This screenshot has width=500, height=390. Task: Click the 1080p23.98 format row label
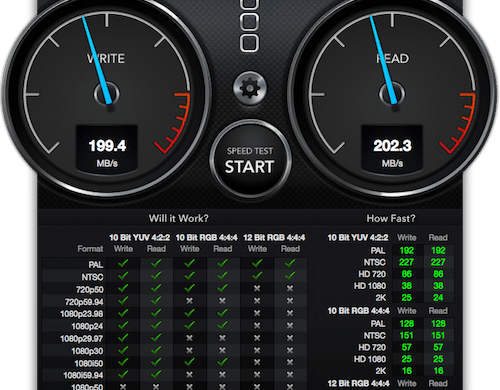click(x=82, y=314)
